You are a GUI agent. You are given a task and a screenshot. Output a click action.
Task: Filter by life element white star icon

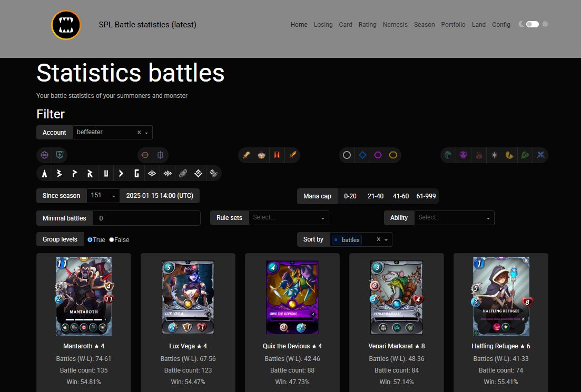pos(494,155)
